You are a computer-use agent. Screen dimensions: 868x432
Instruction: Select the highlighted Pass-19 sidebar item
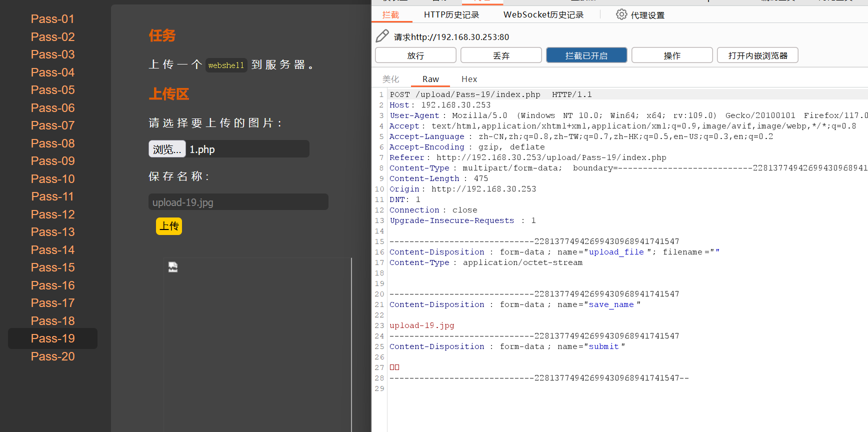[52, 338]
